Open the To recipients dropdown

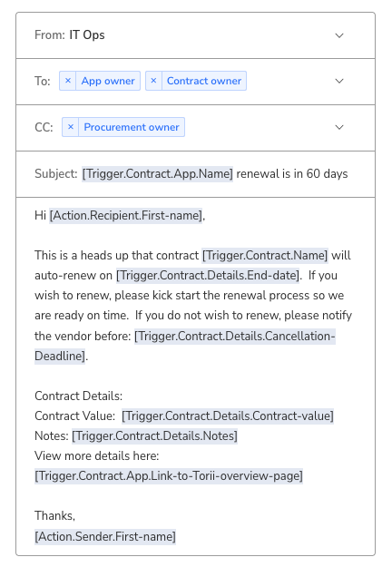coord(339,81)
